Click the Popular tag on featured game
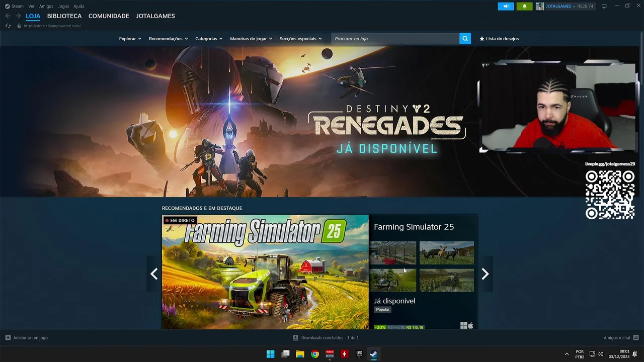Viewport: 644px width, 362px height. pyautogui.click(x=383, y=309)
